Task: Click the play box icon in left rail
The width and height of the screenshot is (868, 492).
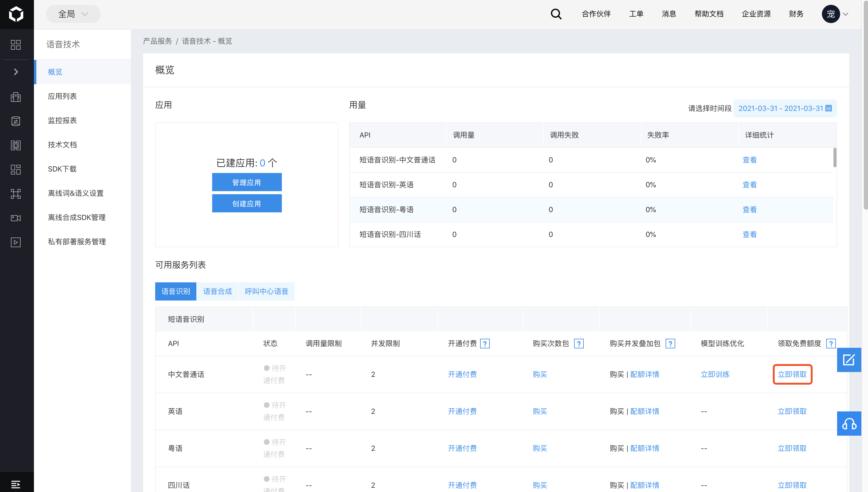Action: [16, 242]
